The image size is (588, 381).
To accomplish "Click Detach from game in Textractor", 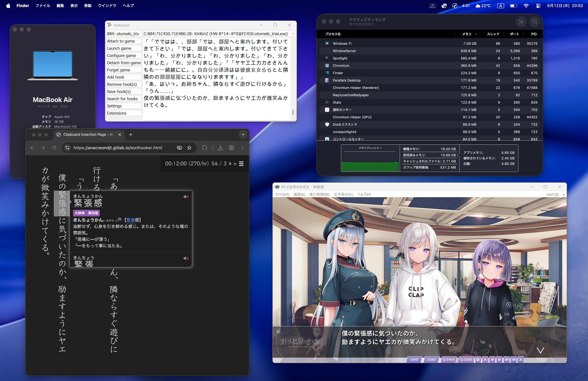I will [124, 63].
